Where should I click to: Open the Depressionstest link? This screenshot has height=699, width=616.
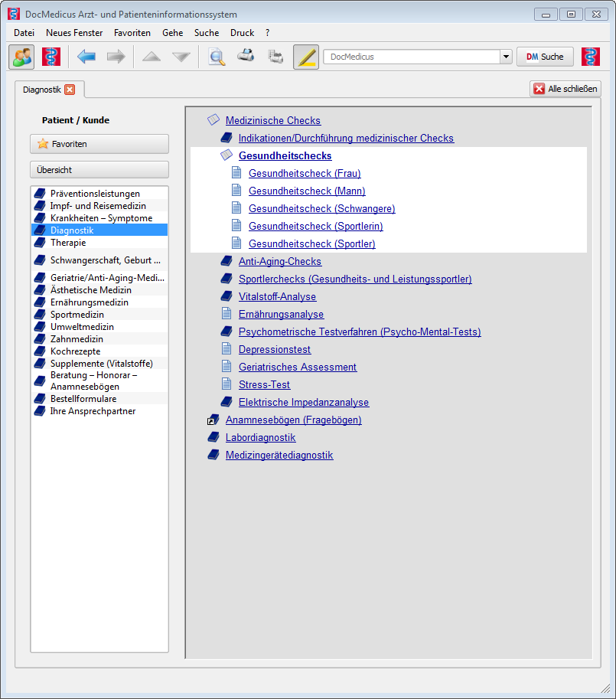coord(275,349)
